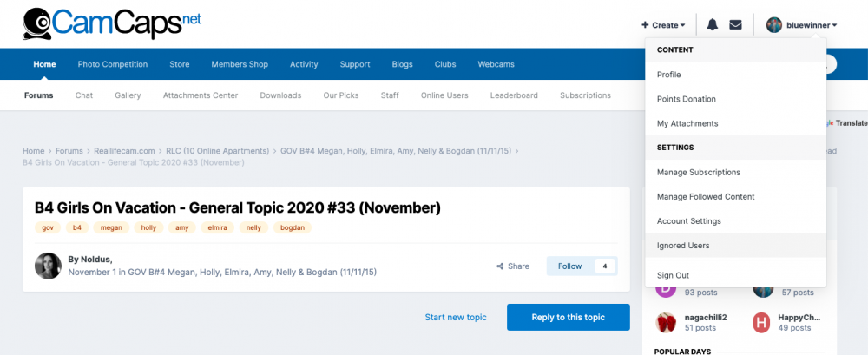Open Noldus author avatar photo
This screenshot has height=355, width=868.
pos(48,266)
